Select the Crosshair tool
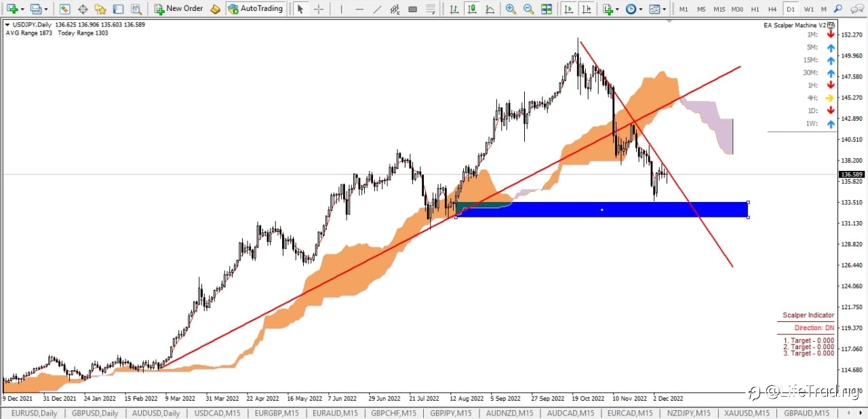868x419 pixels. pyautogui.click(x=318, y=9)
